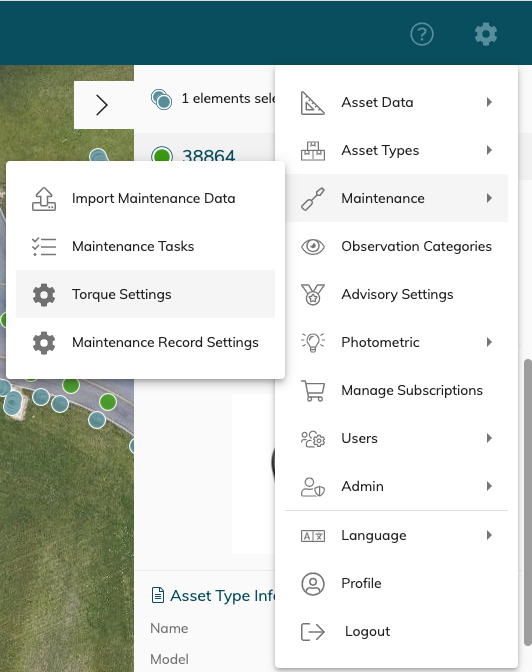
Task: Select Torque Settings menu entry
Action: [x=145, y=294]
